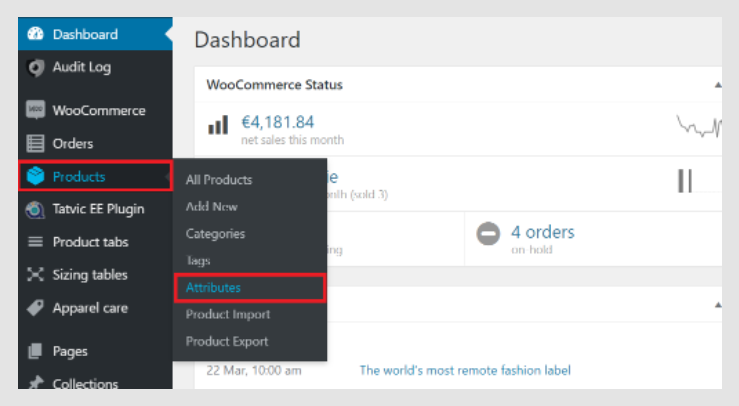Choose Add New in Products submenu
The image size is (739, 406).
click(212, 207)
